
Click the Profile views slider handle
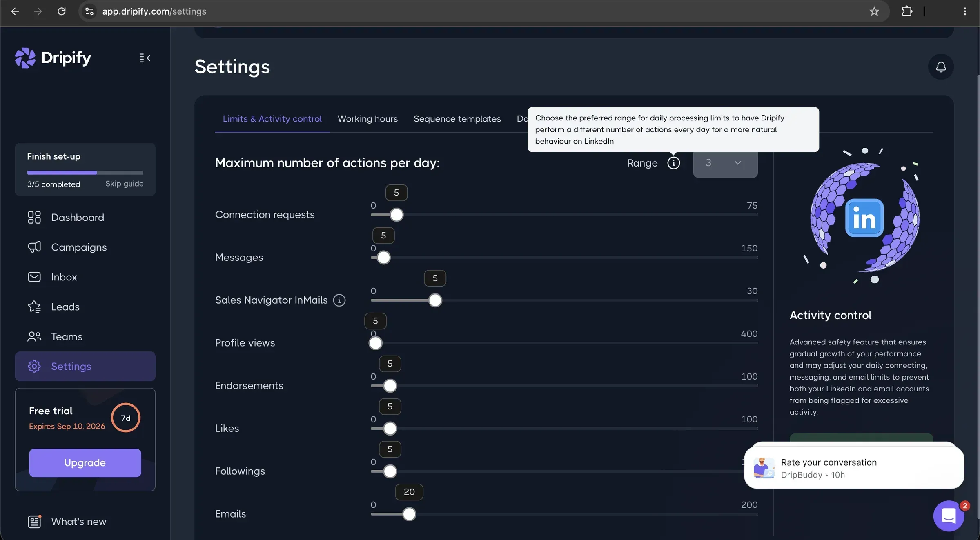click(x=375, y=343)
